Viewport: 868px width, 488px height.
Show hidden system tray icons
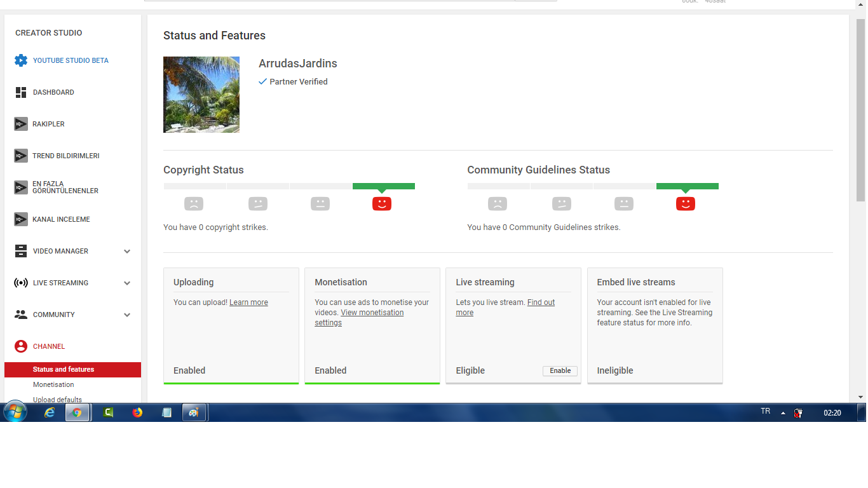coord(783,413)
